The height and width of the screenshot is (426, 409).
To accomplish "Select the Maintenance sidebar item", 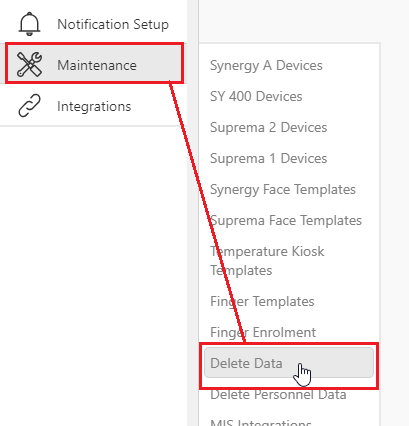I will click(x=94, y=64).
